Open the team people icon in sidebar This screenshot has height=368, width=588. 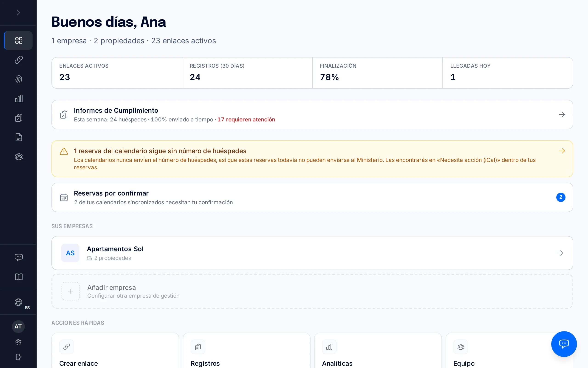tap(18, 156)
